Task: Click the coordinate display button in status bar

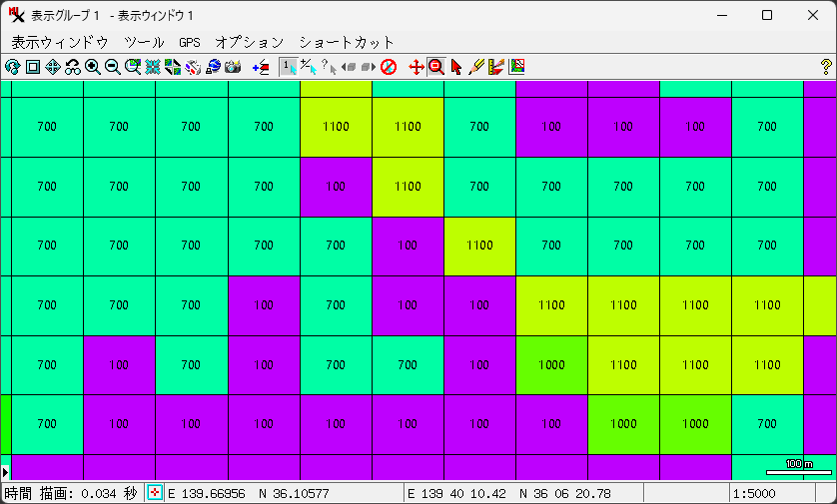Action: coord(155,493)
